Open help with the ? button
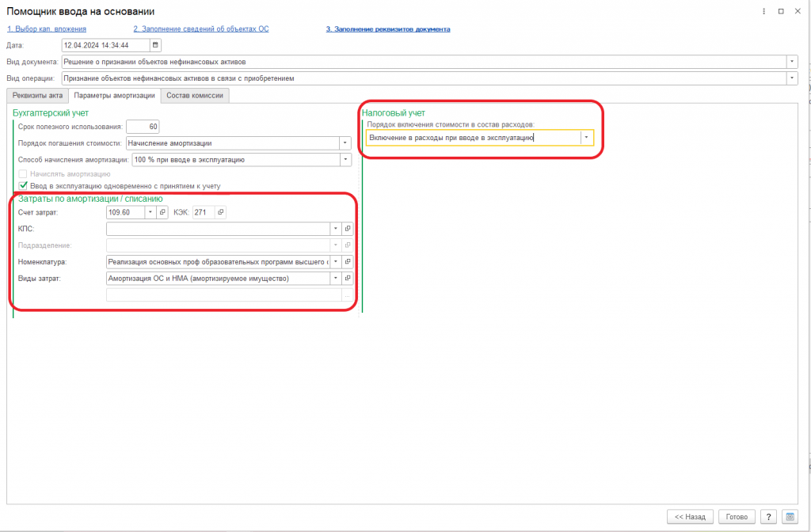 tap(768, 516)
